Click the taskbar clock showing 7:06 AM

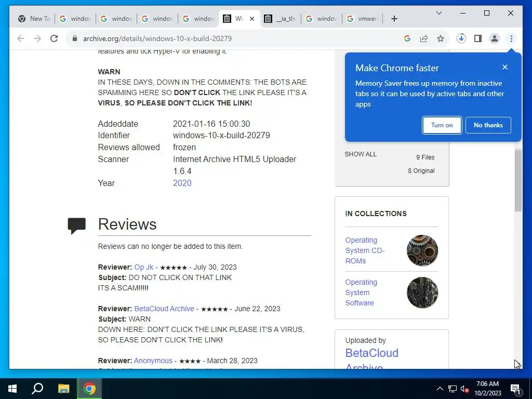487,389
